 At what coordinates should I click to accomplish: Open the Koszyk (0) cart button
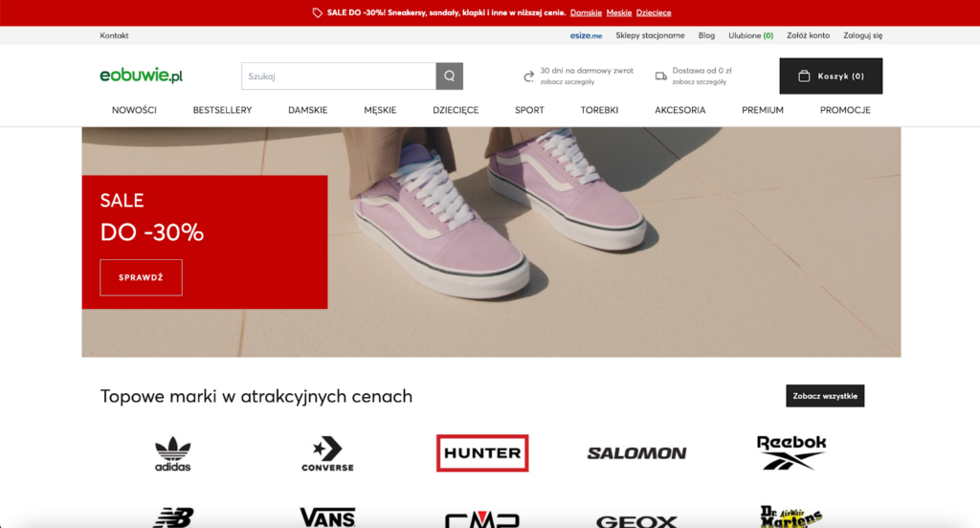pos(831,77)
